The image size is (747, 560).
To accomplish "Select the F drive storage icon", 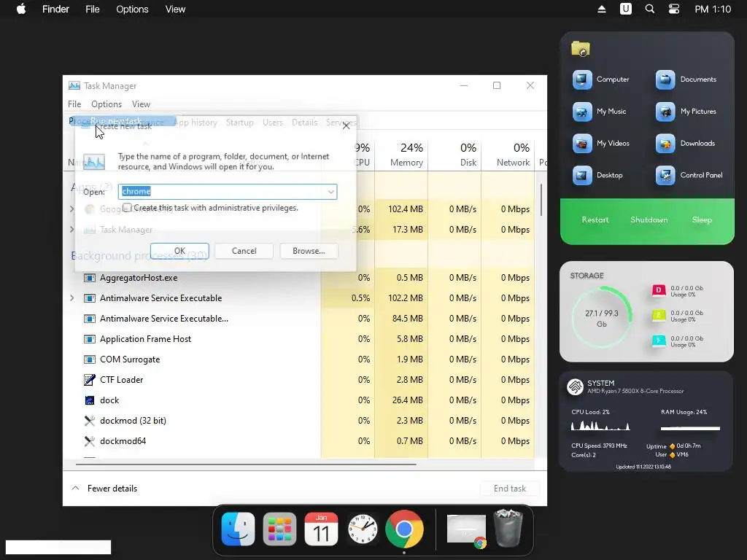I will tap(659, 341).
